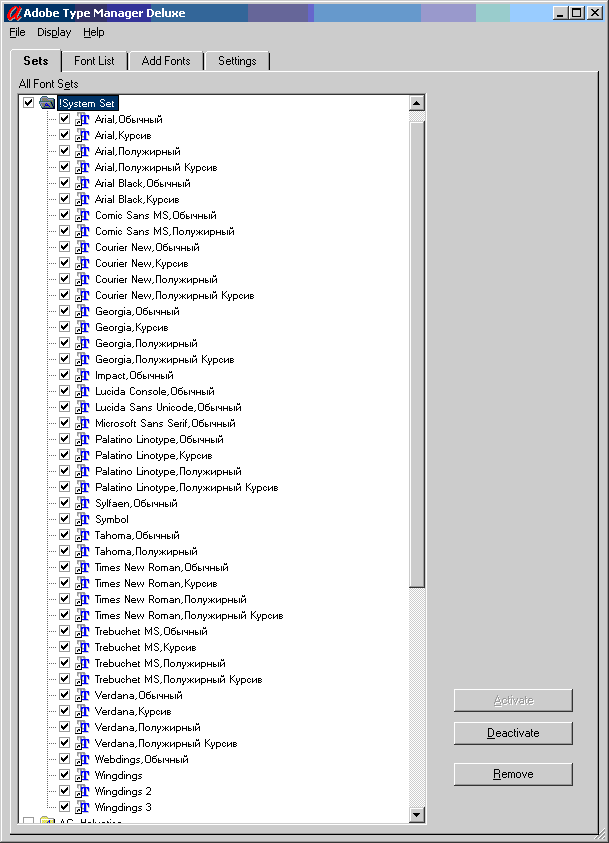Select Georgia,Полужирный Курсив font entry
Image resolution: width=609 pixels, height=843 pixels.
coord(164,360)
